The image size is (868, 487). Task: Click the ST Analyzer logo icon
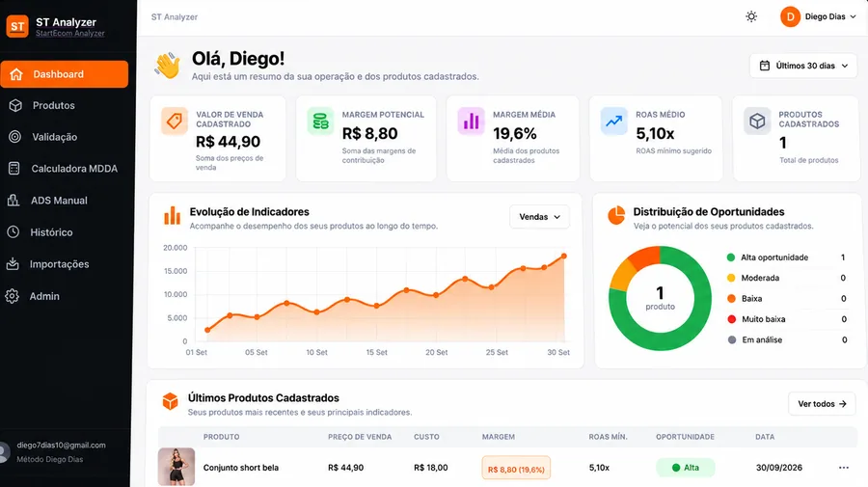pos(17,26)
